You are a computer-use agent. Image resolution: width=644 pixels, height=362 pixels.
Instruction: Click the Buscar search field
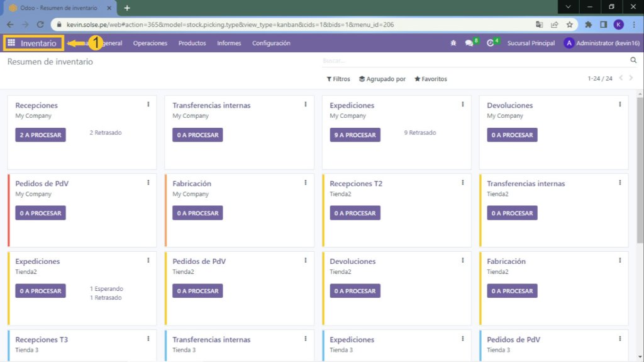472,61
